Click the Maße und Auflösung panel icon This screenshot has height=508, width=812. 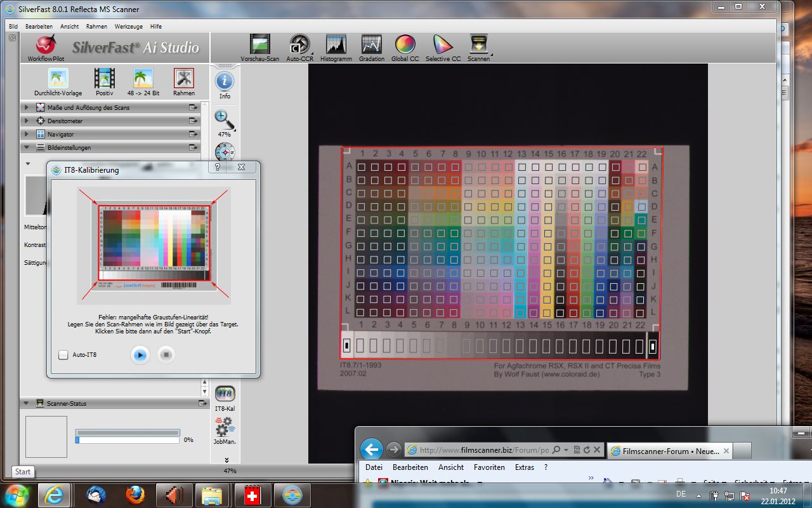(41, 107)
